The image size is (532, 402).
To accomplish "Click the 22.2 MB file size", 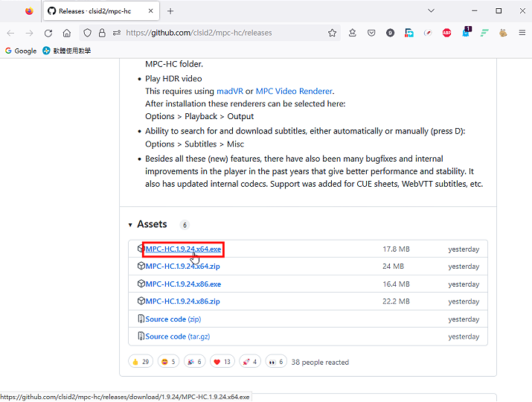I will point(396,301).
